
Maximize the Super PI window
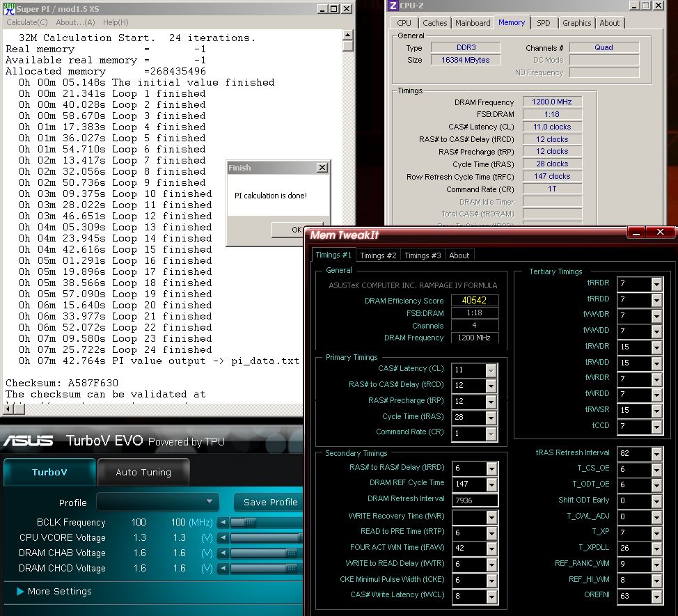[x=334, y=8]
